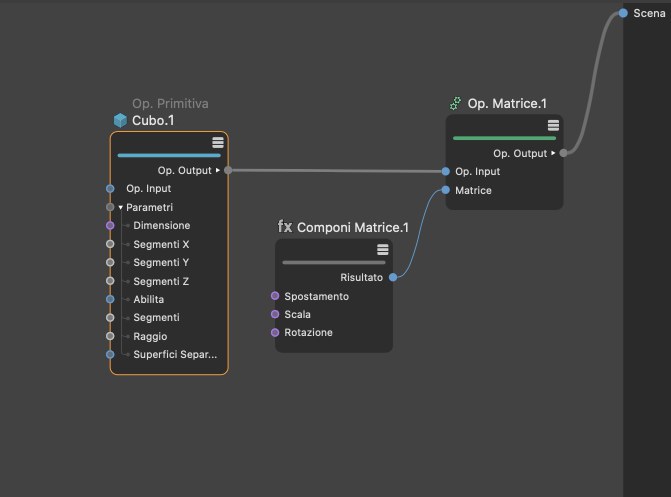Select the Parametri port on Cubo.1
Viewport: 671px width, 497px height.
tap(110, 207)
